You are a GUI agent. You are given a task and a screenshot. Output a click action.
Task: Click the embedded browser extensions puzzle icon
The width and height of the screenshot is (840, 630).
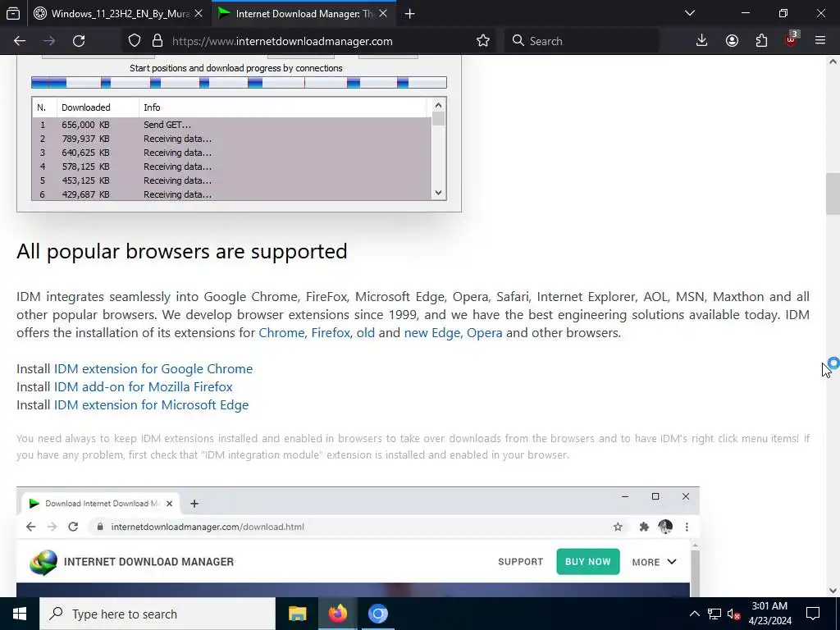tap(644, 527)
